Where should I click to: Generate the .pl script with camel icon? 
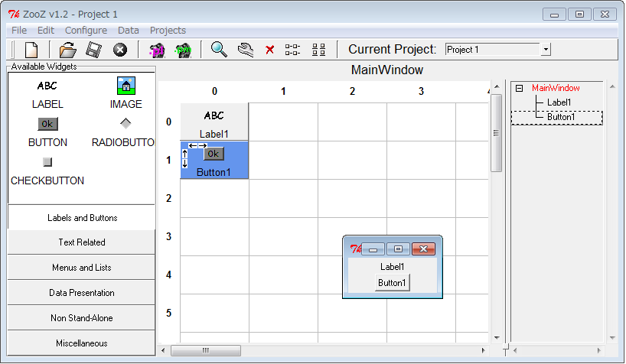[x=156, y=50]
